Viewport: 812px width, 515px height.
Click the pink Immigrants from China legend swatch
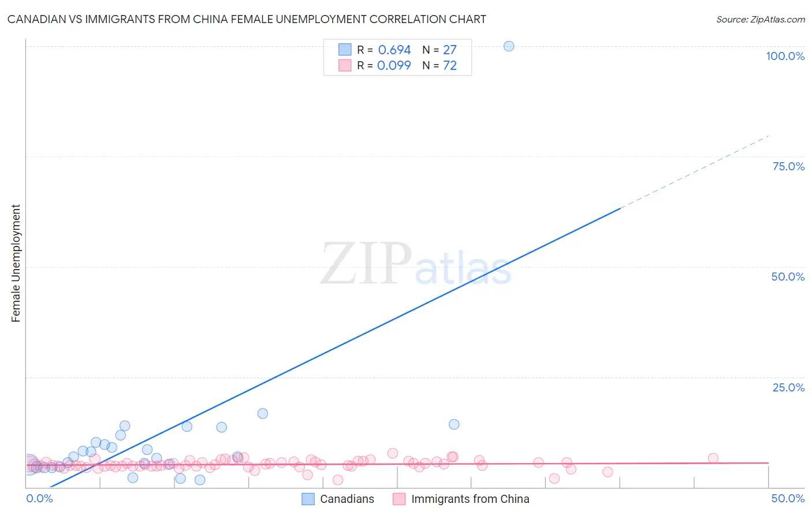pos(399,499)
